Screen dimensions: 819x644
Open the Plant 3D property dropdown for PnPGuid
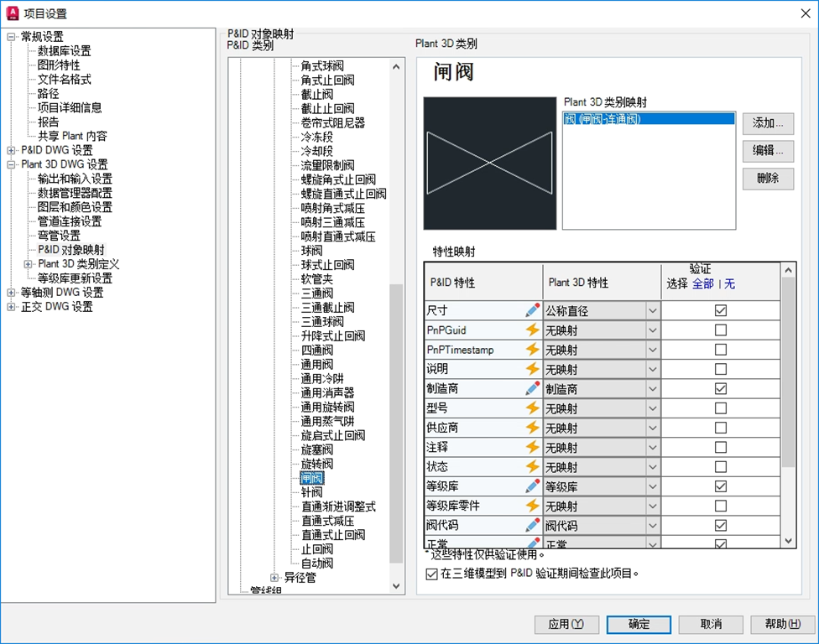(x=652, y=330)
